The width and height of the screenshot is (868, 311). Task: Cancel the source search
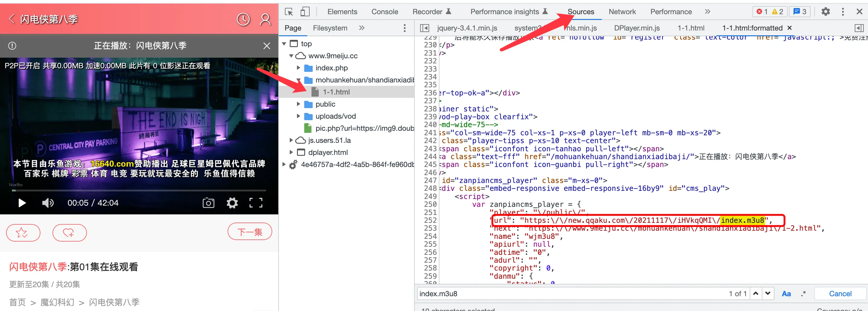tap(840, 293)
